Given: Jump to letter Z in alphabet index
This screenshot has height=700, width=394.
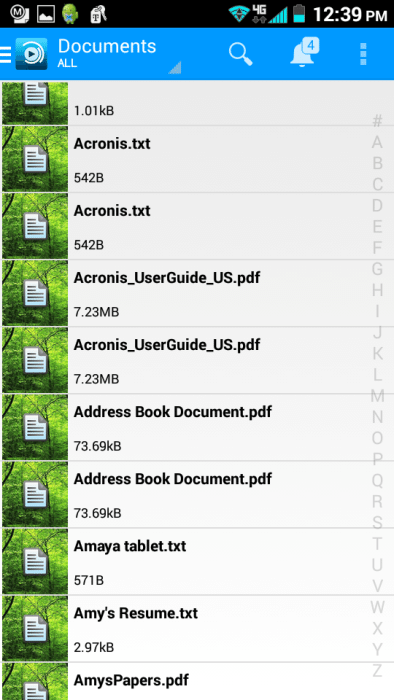Looking at the screenshot, I should (377, 670).
